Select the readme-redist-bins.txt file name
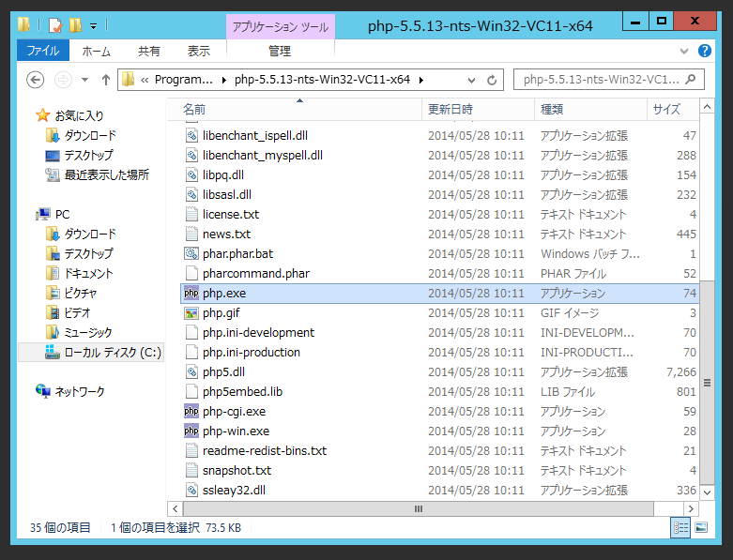 click(x=265, y=450)
